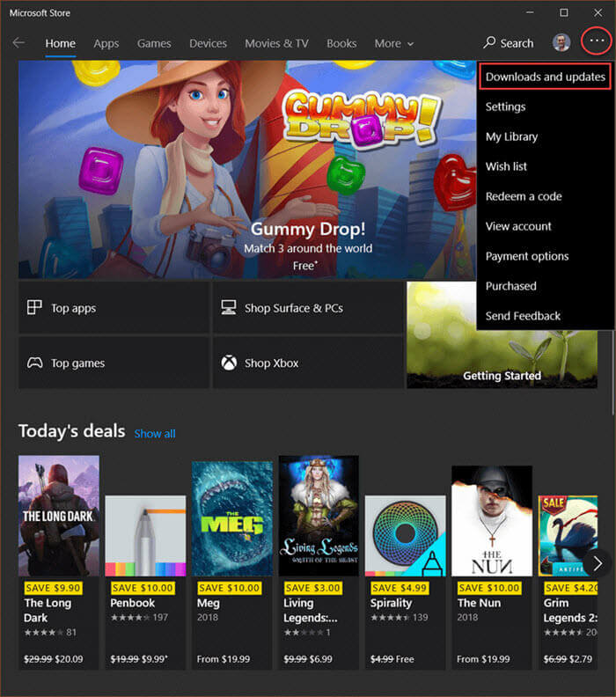This screenshot has width=616, height=697.
Task: Click the Penbook title text
Action: point(133,603)
